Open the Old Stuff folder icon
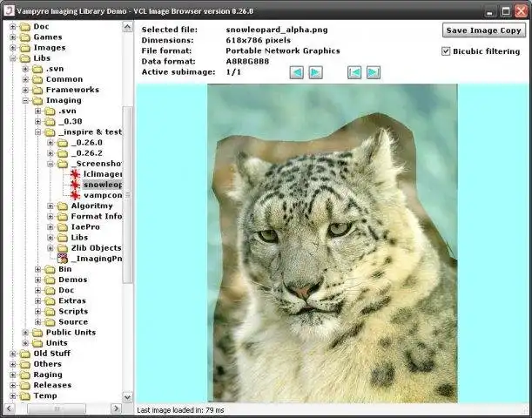The image size is (532, 418). pyautogui.click(x=24, y=354)
